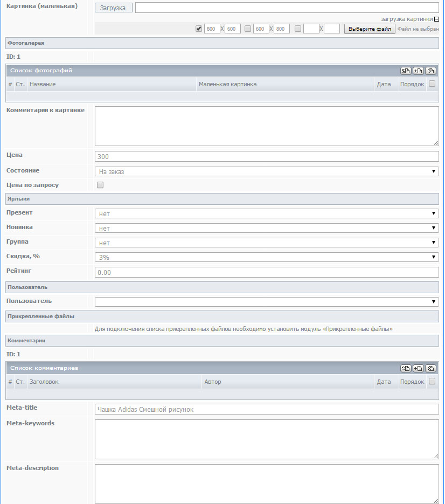The width and height of the screenshot is (445, 504).
Task: Click refresh icon in Список фотографий header
Action: [x=405, y=71]
